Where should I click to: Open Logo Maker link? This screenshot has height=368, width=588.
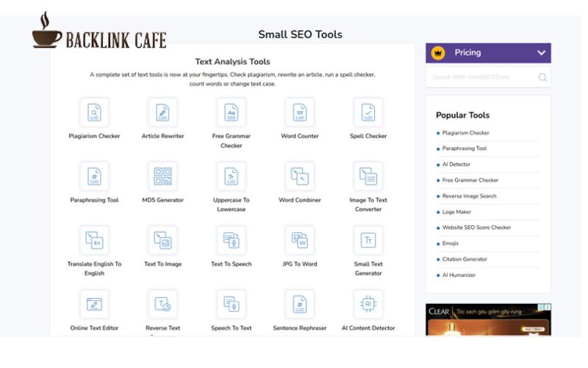(456, 212)
